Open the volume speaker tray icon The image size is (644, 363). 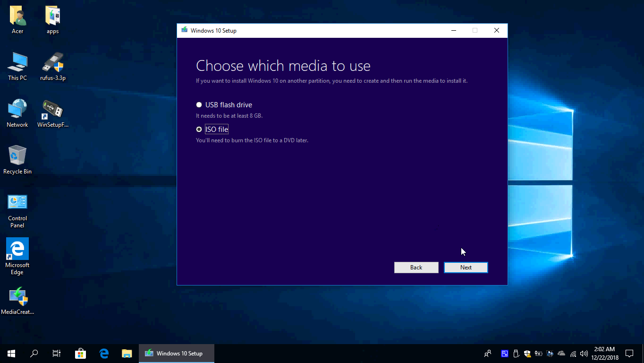point(584,354)
